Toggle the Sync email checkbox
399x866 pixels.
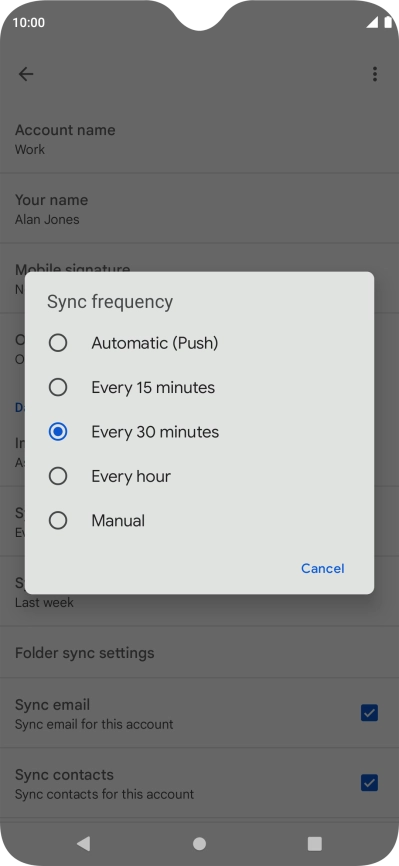tap(369, 713)
